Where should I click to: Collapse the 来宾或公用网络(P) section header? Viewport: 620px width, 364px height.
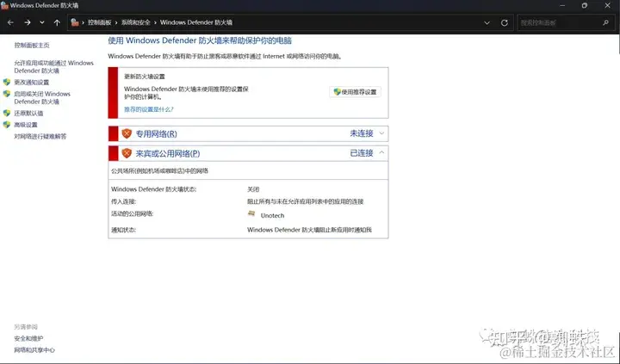(x=248, y=153)
